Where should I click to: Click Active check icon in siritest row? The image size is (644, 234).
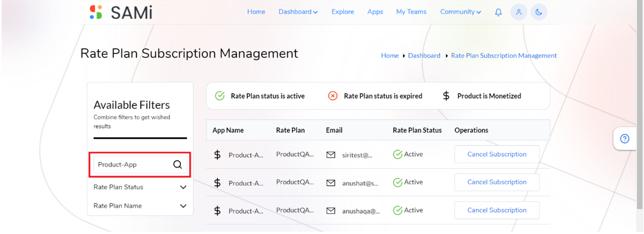[397, 154]
